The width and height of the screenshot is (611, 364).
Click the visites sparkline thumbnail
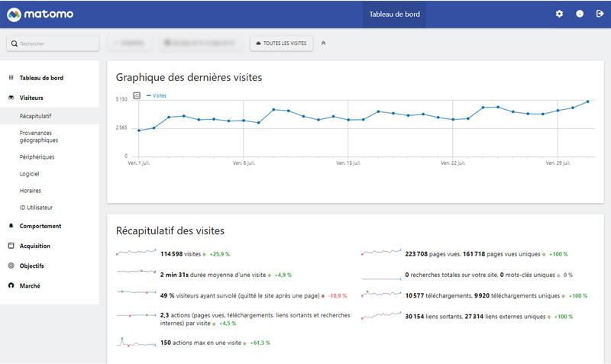[x=136, y=253]
